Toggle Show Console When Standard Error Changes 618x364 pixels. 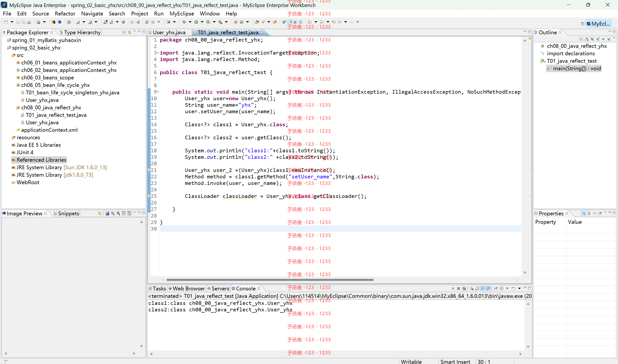click(489, 288)
